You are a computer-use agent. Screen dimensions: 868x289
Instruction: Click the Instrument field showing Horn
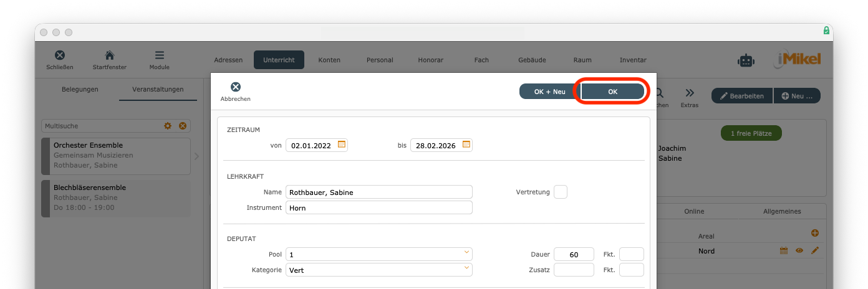click(379, 207)
